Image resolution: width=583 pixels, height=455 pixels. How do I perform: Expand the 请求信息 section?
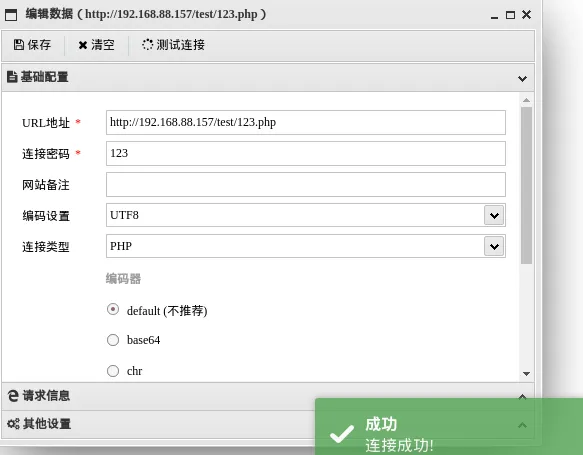pyautogui.click(x=522, y=397)
